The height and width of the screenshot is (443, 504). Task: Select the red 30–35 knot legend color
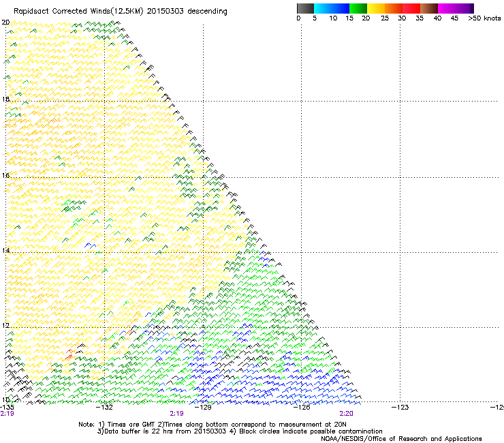tap(411, 8)
